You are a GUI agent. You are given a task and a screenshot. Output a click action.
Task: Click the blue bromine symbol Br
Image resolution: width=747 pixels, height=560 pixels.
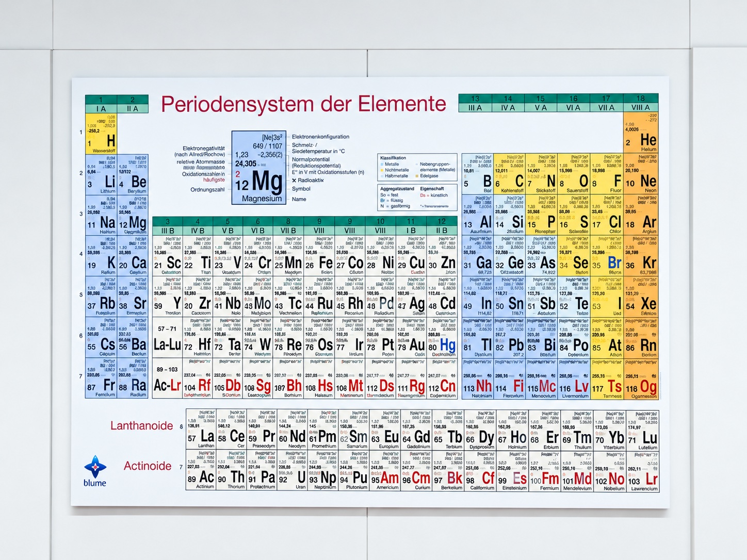(x=614, y=262)
